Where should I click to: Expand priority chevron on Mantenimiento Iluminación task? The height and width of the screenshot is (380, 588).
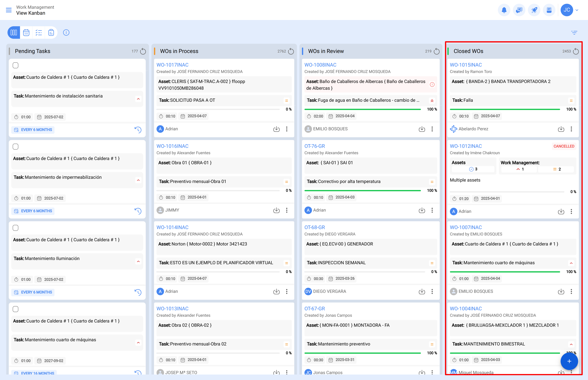[138, 261]
